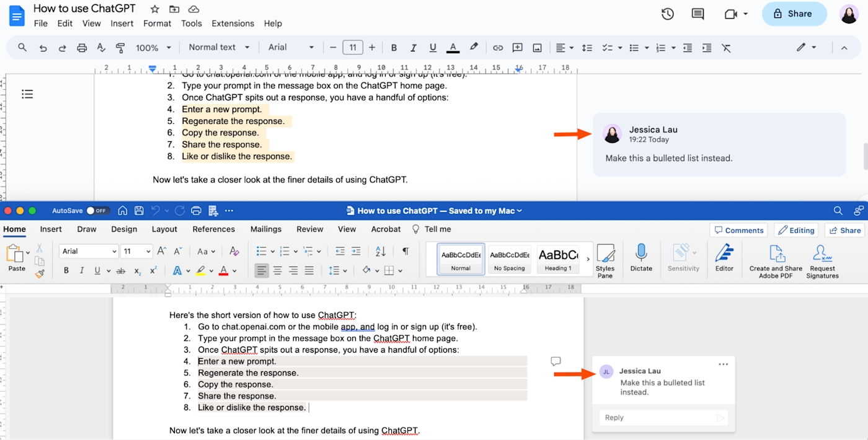Apply Heading 1 style in Word gallery

[x=558, y=259]
